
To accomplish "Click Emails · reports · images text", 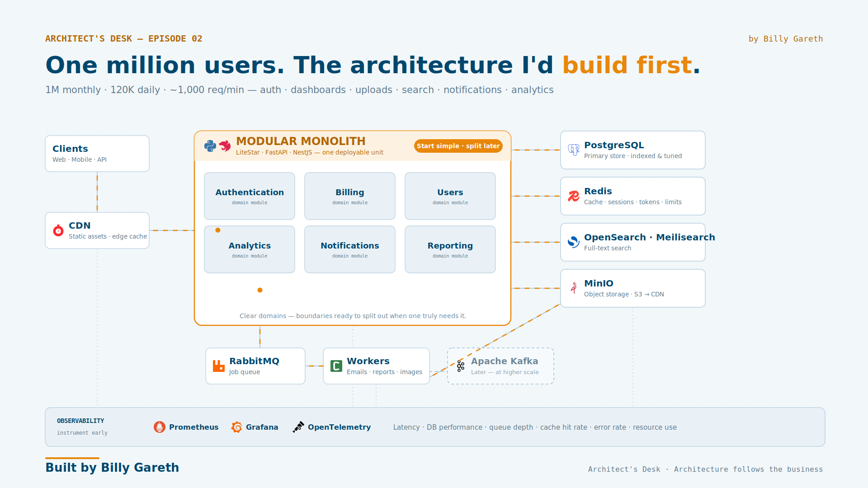I will click(384, 372).
